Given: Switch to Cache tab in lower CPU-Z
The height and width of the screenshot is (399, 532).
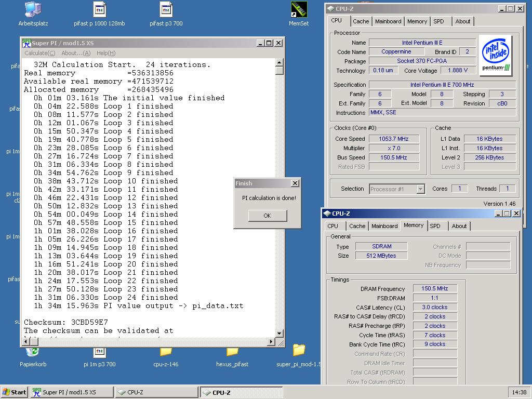Looking at the screenshot, I should point(357,226).
